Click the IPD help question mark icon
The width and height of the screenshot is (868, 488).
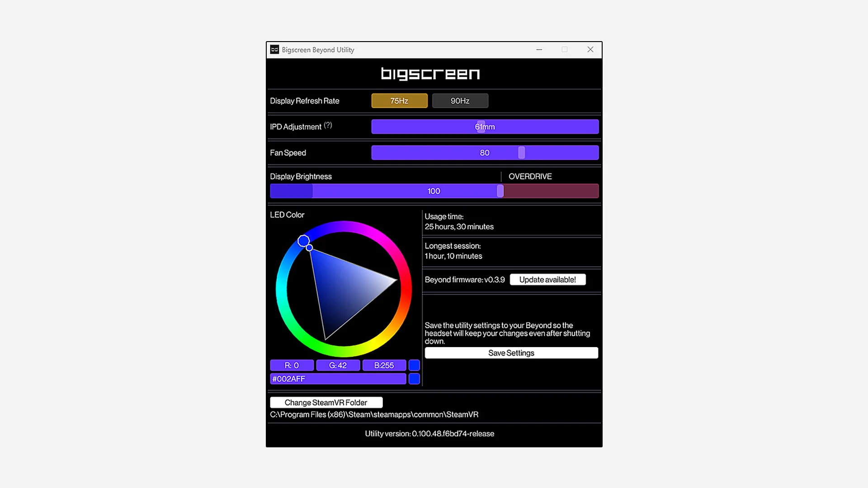click(x=328, y=125)
